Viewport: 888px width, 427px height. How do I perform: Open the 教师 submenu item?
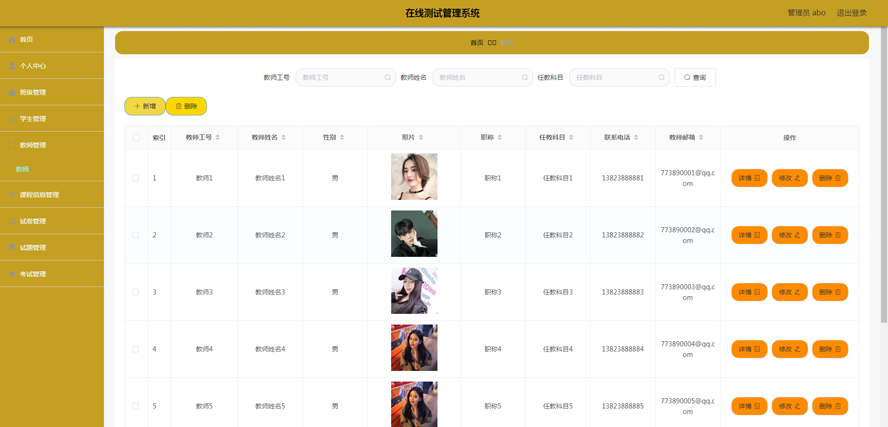click(23, 170)
